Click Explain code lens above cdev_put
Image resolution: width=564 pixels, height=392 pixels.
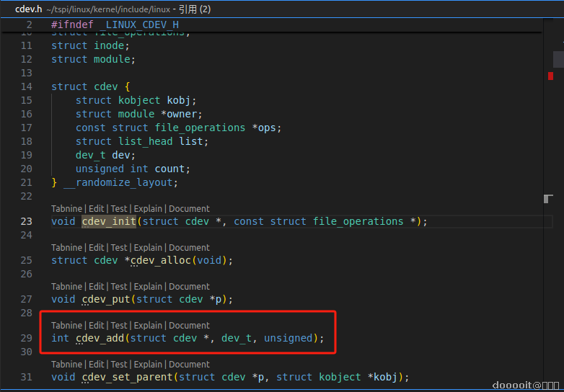pyautogui.click(x=148, y=286)
